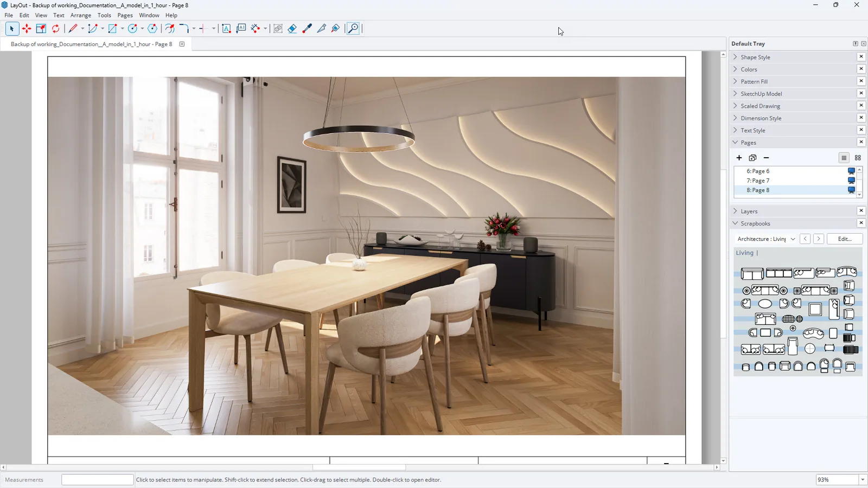Switch Pages panel to icon view
868x488 pixels.
[858, 158]
